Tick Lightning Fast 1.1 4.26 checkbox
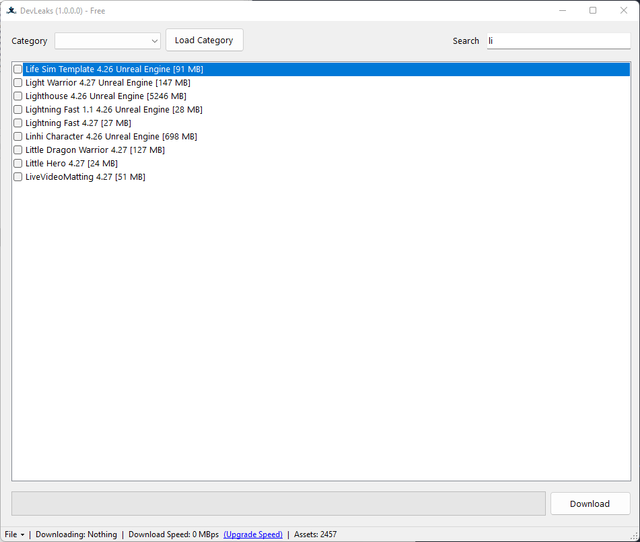This screenshot has height=542, width=640. click(18, 109)
